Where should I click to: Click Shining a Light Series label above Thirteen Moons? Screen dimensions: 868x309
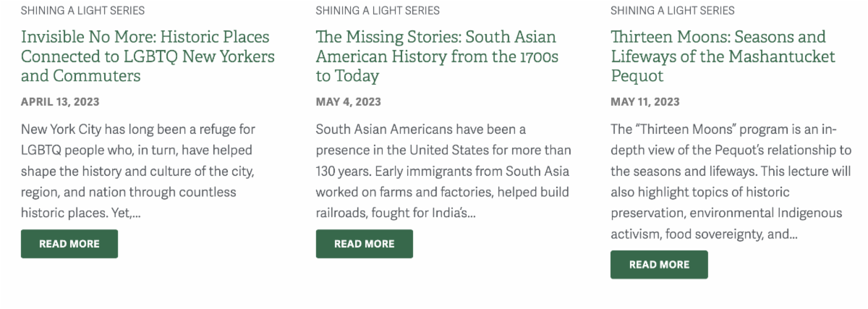672,10
